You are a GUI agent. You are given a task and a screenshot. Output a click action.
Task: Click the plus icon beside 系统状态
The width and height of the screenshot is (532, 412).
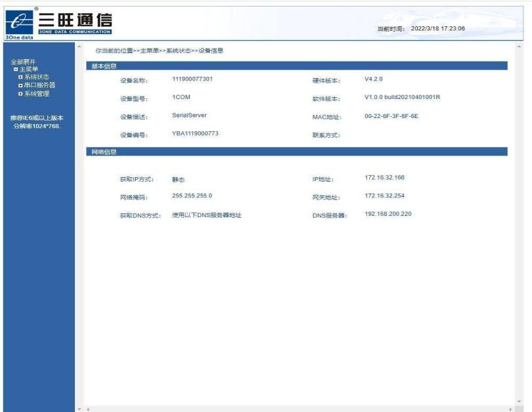click(20, 77)
